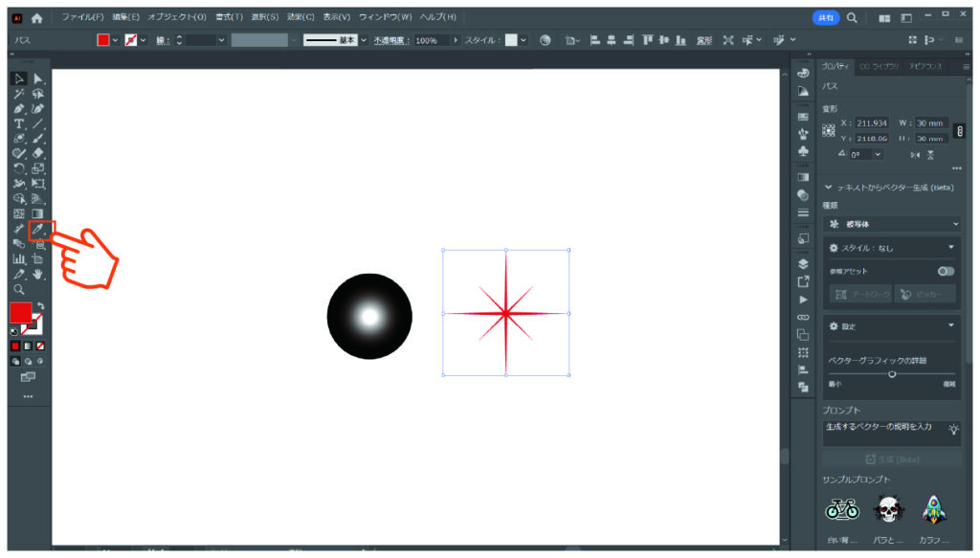Select the Free Transform tool
Screen dimensions: 980x558
tap(38, 184)
